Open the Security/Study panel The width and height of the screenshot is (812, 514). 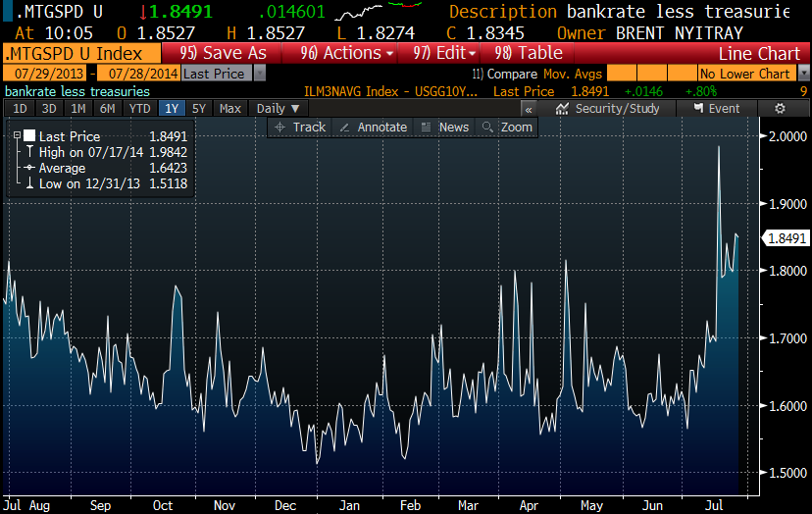[607, 109]
